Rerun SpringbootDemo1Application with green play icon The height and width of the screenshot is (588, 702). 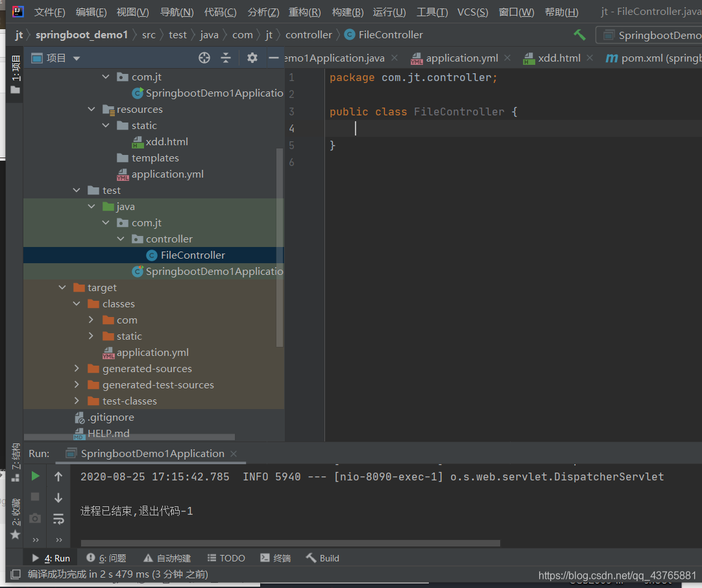(36, 476)
